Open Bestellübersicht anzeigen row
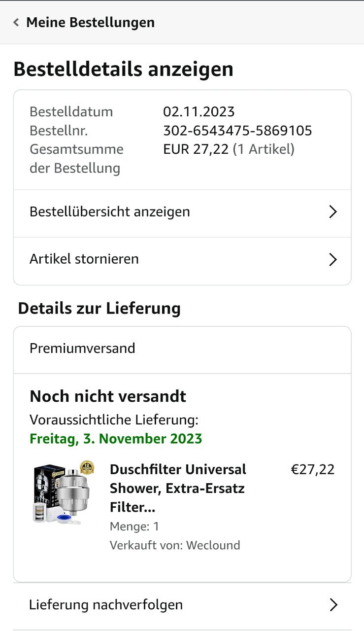This screenshot has width=364, height=631. click(x=109, y=212)
